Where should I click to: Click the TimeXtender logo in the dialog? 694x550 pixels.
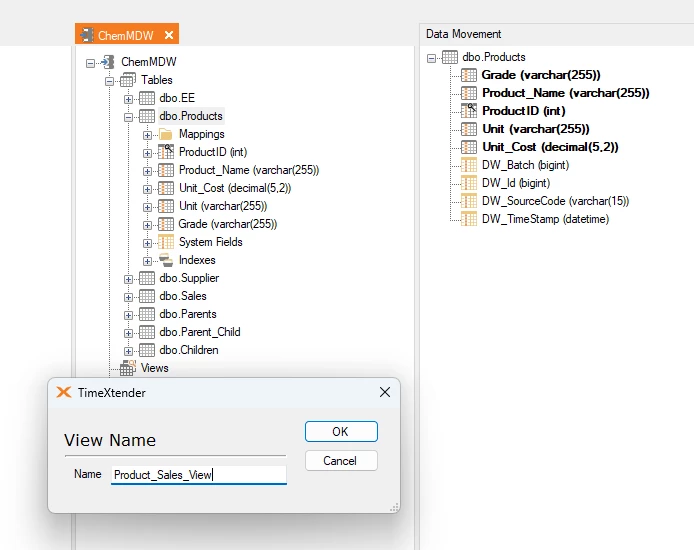coord(64,392)
